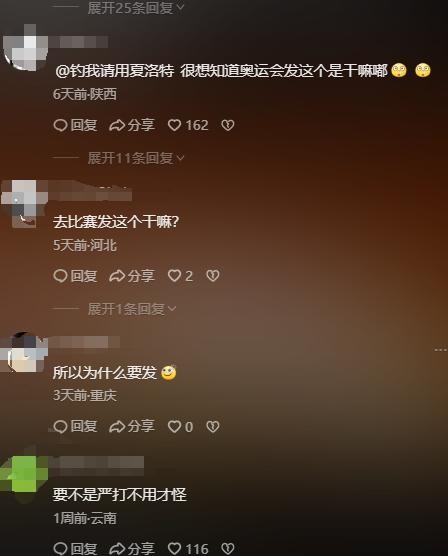
Task: Share the Chongqing comment
Action: (132, 426)
